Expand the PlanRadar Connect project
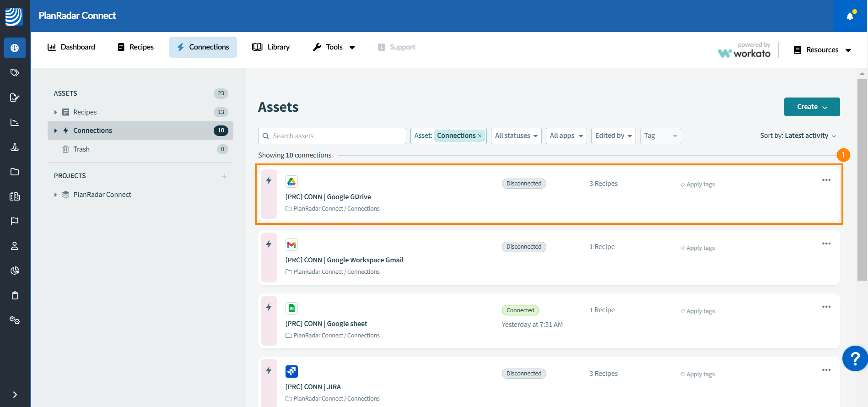This screenshot has width=868, height=407. pyautogui.click(x=55, y=195)
